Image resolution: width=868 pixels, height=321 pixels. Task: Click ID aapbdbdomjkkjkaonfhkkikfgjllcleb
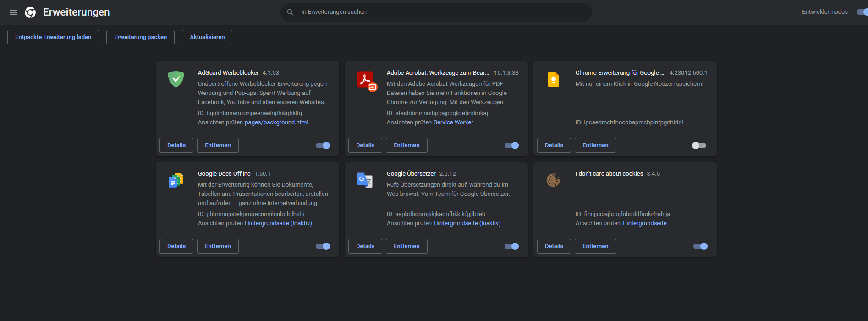click(x=436, y=214)
